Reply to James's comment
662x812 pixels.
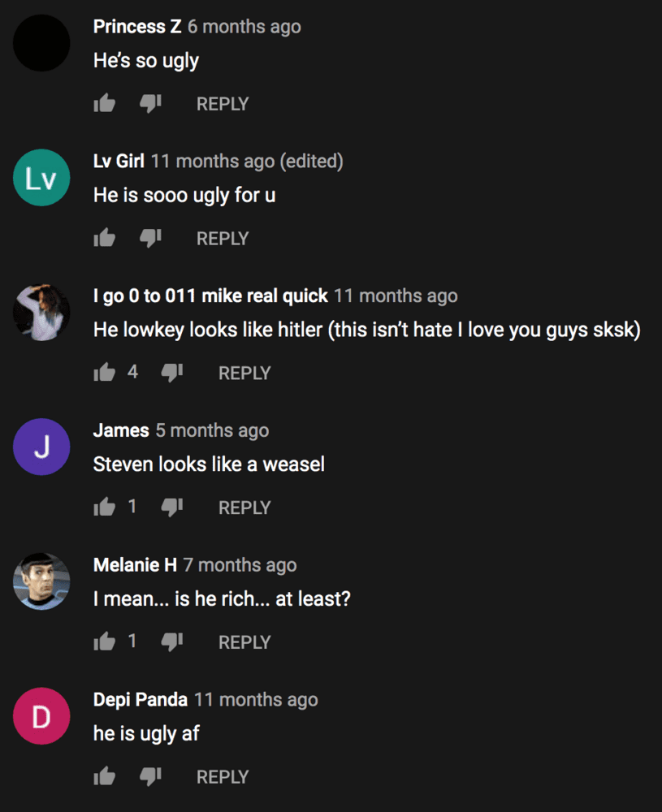244,508
